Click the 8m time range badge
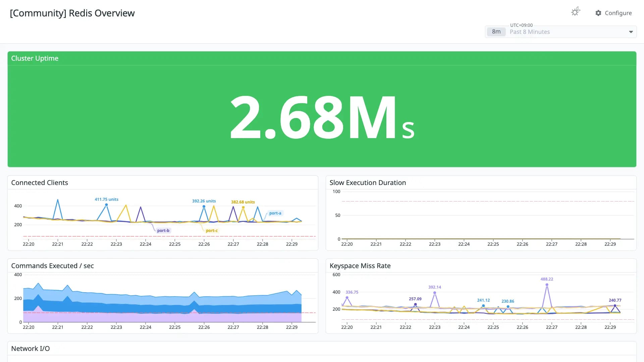This screenshot has height=362, width=644. [x=496, y=32]
